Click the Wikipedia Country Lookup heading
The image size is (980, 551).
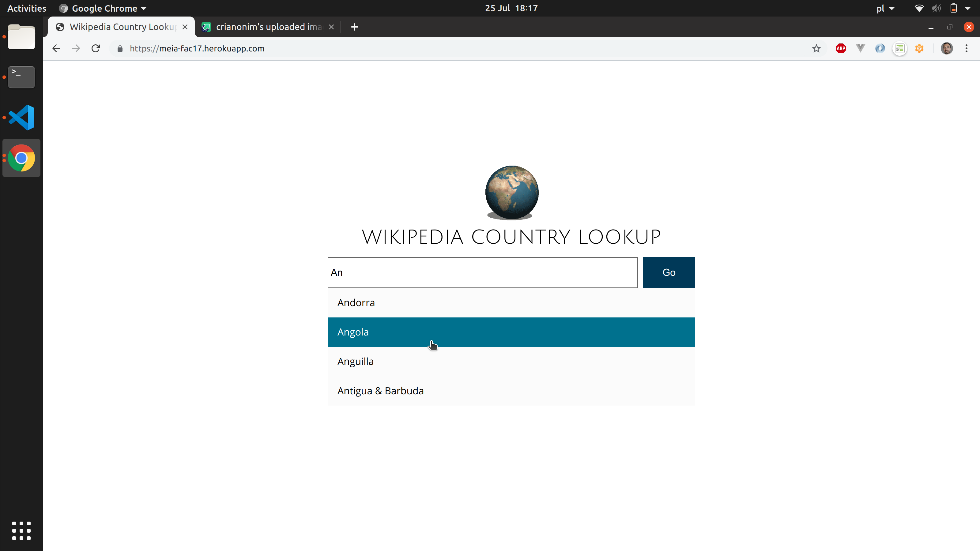click(511, 237)
